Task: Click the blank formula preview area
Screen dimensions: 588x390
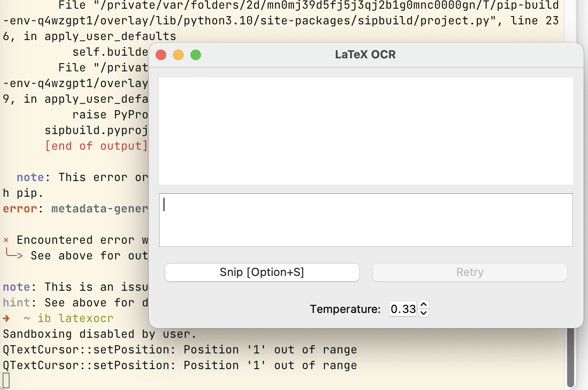Action: tap(366, 131)
